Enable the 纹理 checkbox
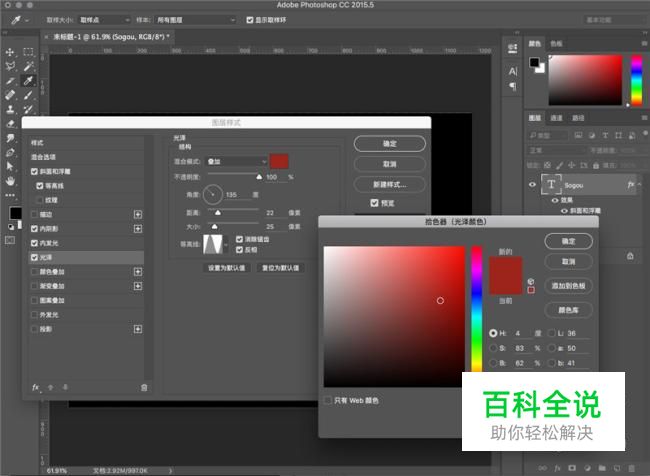This screenshot has height=476, width=650. pos(40,200)
